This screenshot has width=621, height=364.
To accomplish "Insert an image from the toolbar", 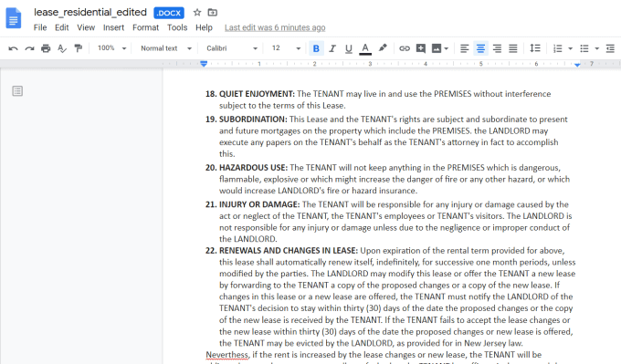I will [437, 48].
